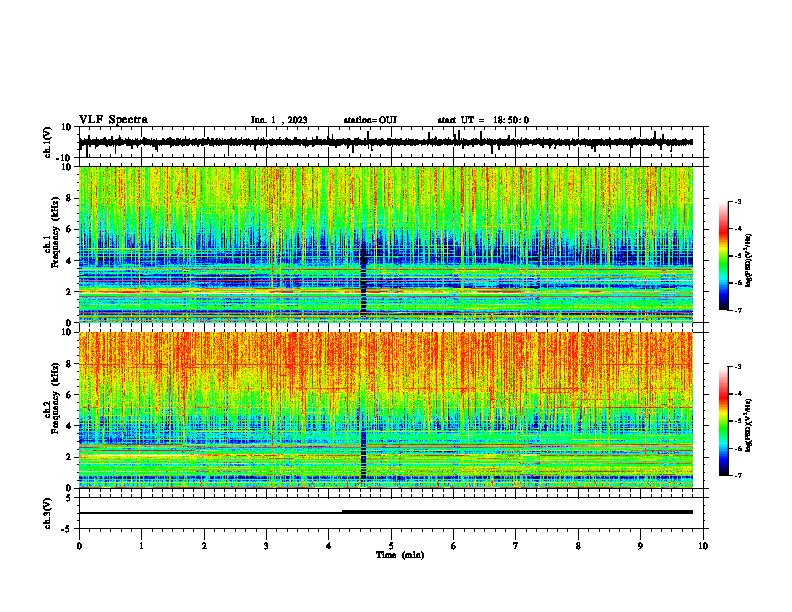This screenshot has height=612, width=792.
Task: Click time axis tick label '4'
Action: tap(329, 546)
